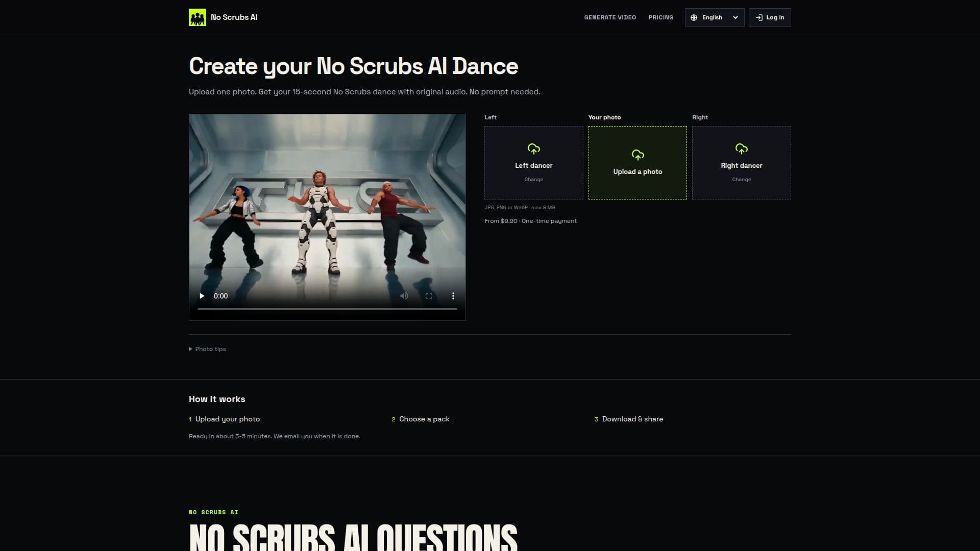Click the Upload a photo cloud icon
This screenshot has height=551, width=980.
638,155
